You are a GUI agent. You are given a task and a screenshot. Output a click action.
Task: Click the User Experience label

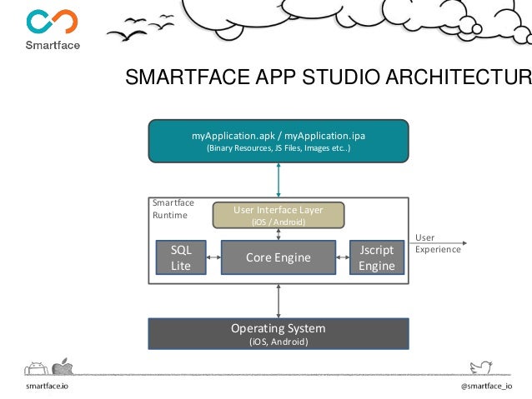[438, 243]
